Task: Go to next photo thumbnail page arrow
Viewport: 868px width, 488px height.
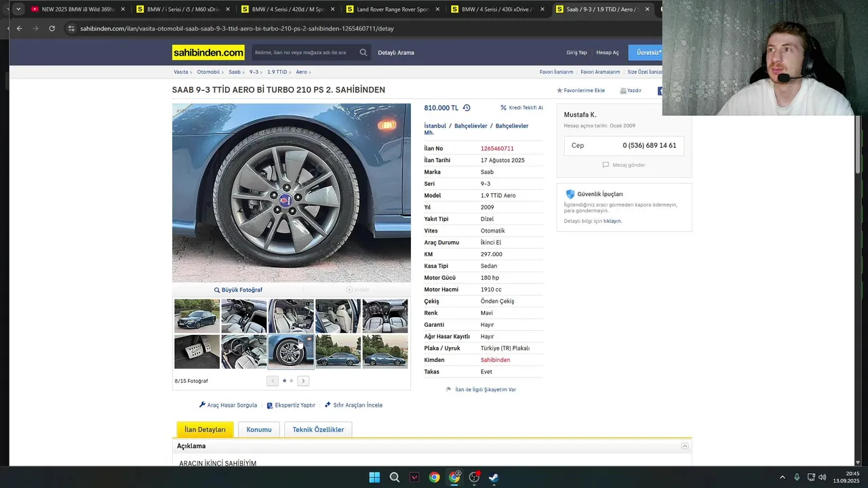Action: pos(303,381)
